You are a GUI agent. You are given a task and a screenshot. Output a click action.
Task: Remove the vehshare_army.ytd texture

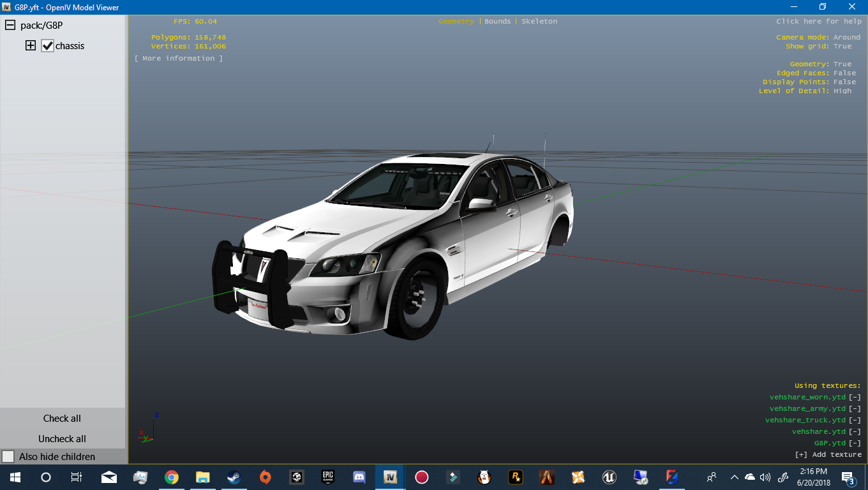tap(855, 408)
